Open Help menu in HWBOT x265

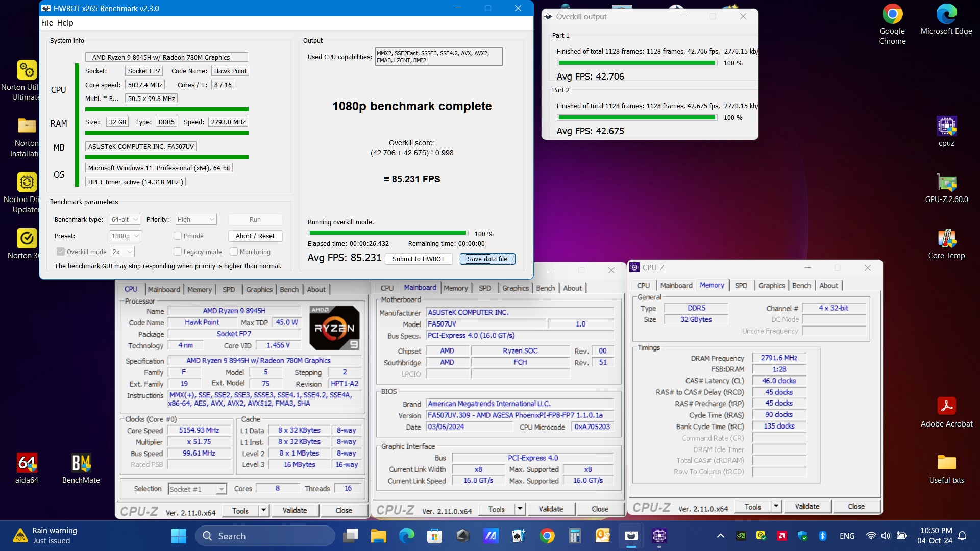click(x=65, y=22)
